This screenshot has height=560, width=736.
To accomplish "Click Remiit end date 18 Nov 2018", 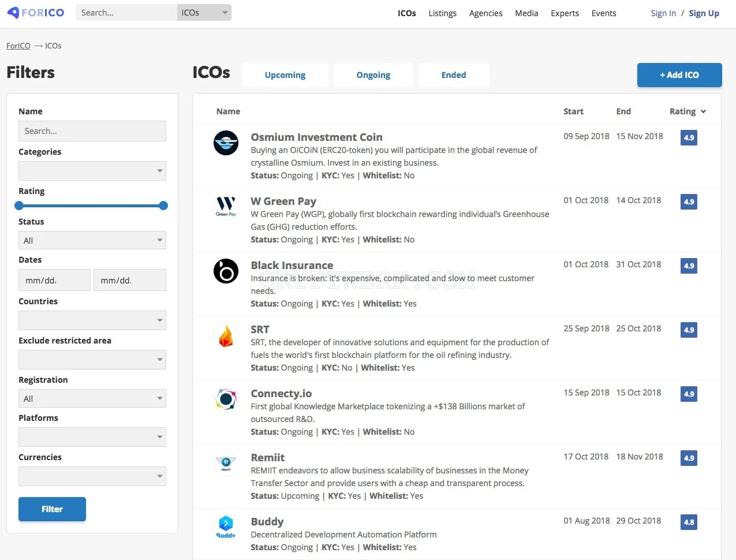I will (640, 457).
